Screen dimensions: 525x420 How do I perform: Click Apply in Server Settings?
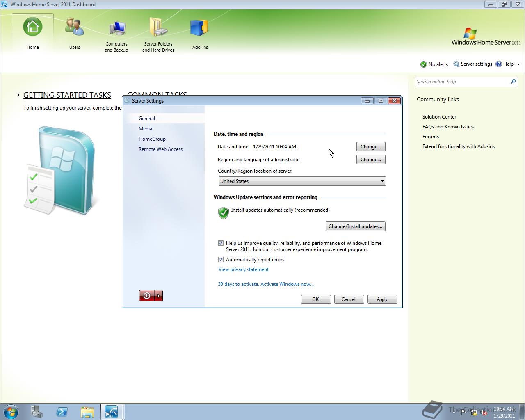[382, 299]
